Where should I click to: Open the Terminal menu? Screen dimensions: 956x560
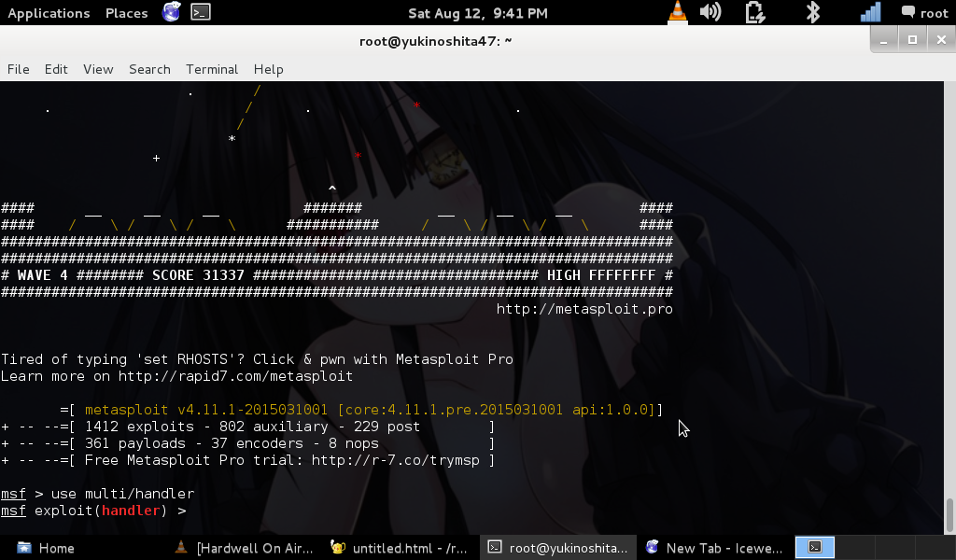click(212, 69)
